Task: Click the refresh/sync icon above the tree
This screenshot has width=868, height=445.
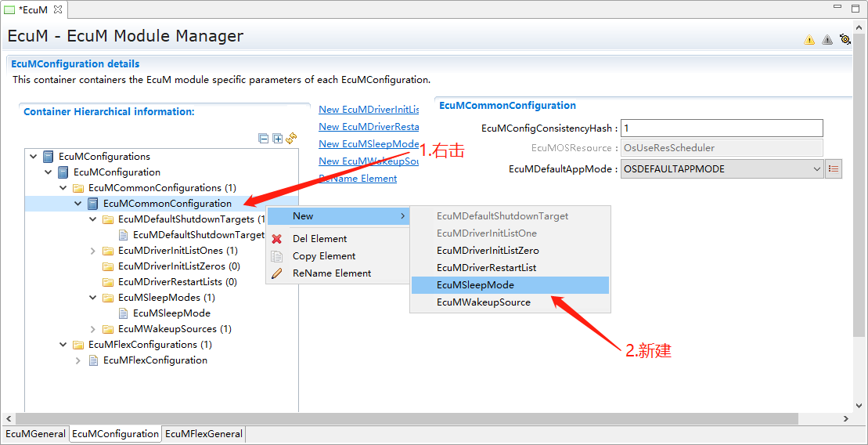Action: 291,139
